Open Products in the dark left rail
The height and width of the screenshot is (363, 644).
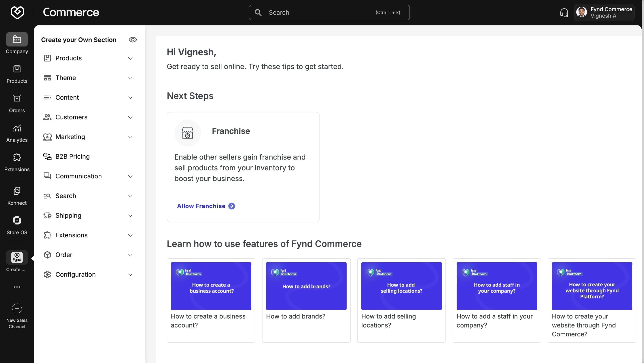coord(17,74)
